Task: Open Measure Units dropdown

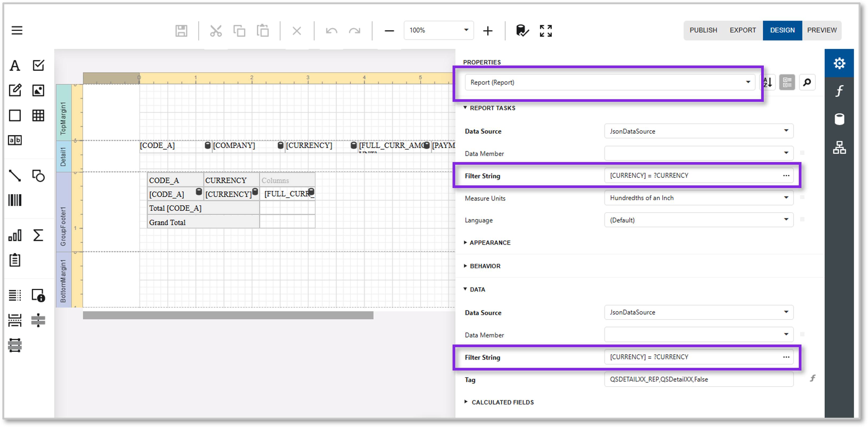Action: (699, 198)
